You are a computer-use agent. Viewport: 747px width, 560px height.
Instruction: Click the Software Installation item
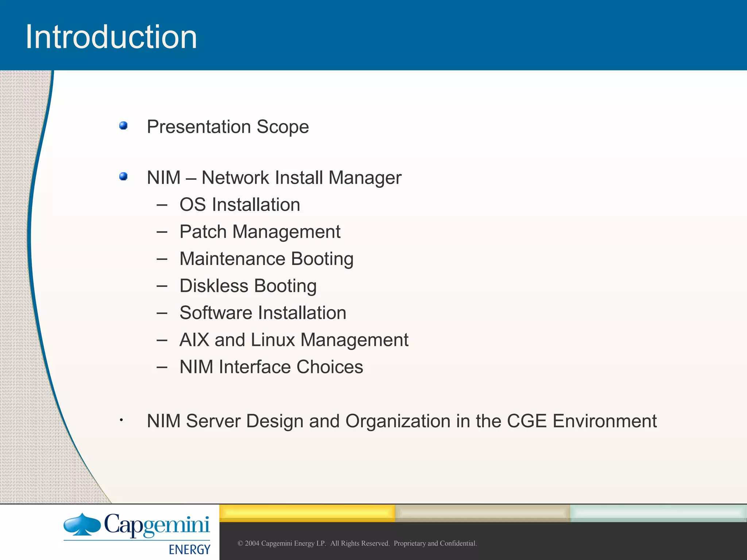click(263, 313)
